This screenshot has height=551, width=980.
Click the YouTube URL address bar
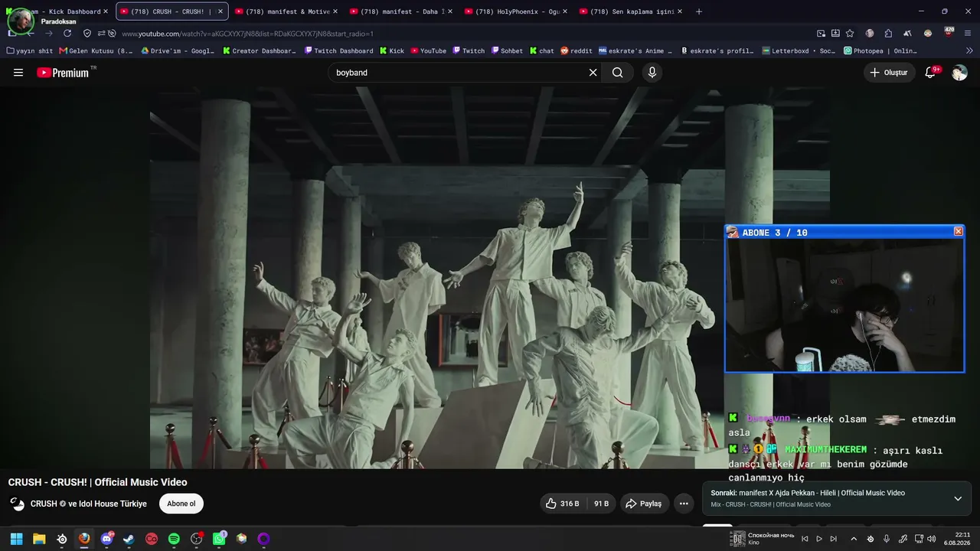459,34
